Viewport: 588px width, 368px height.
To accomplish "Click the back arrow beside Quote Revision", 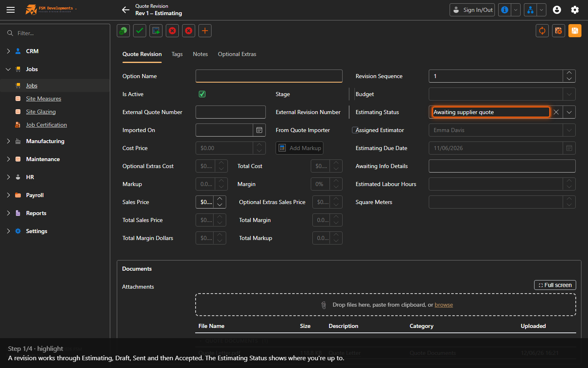I will click(126, 10).
